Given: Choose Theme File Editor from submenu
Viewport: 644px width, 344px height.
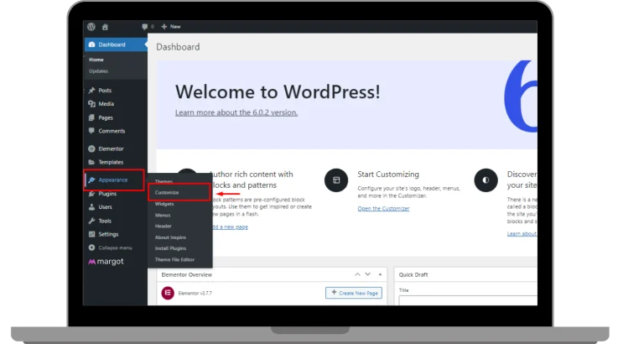Looking at the screenshot, I should pyautogui.click(x=174, y=259).
